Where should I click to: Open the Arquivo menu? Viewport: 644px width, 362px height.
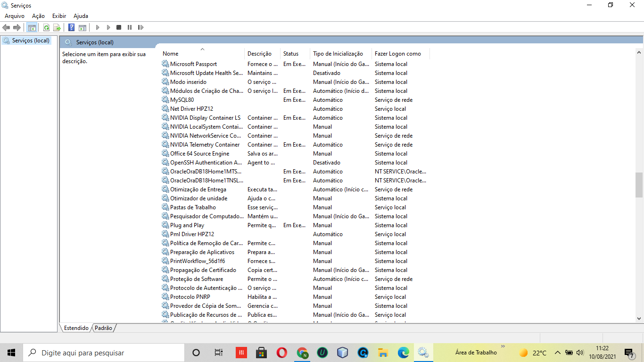point(15,16)
